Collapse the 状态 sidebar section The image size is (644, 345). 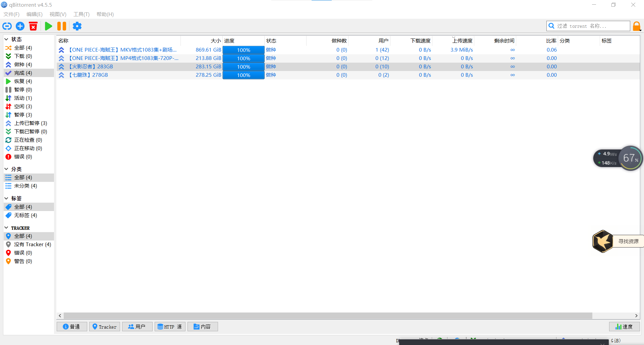click(6, 39)
